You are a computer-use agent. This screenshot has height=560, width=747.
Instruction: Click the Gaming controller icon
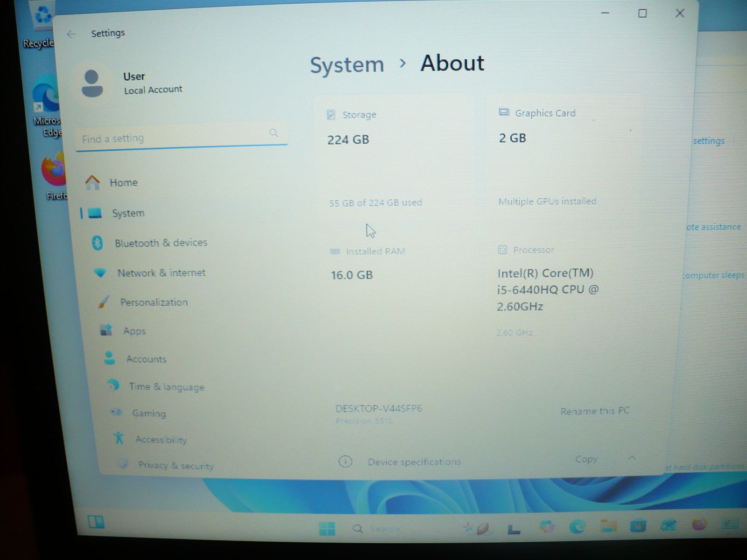(x=116, y=412)
